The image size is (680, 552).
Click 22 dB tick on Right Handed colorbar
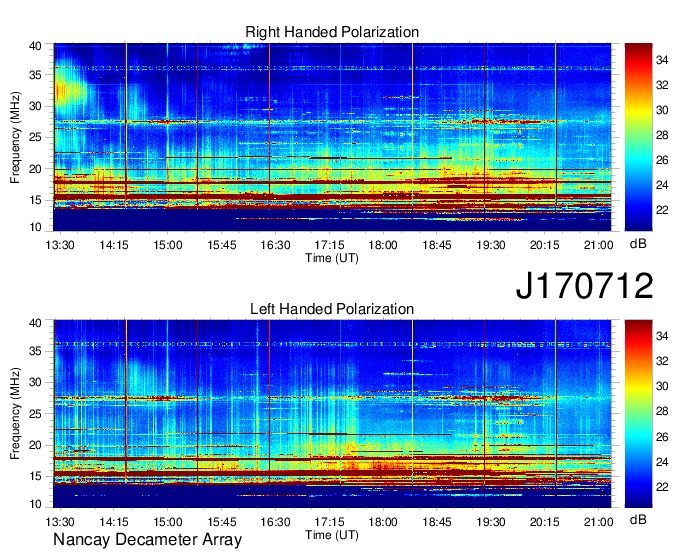662,210
